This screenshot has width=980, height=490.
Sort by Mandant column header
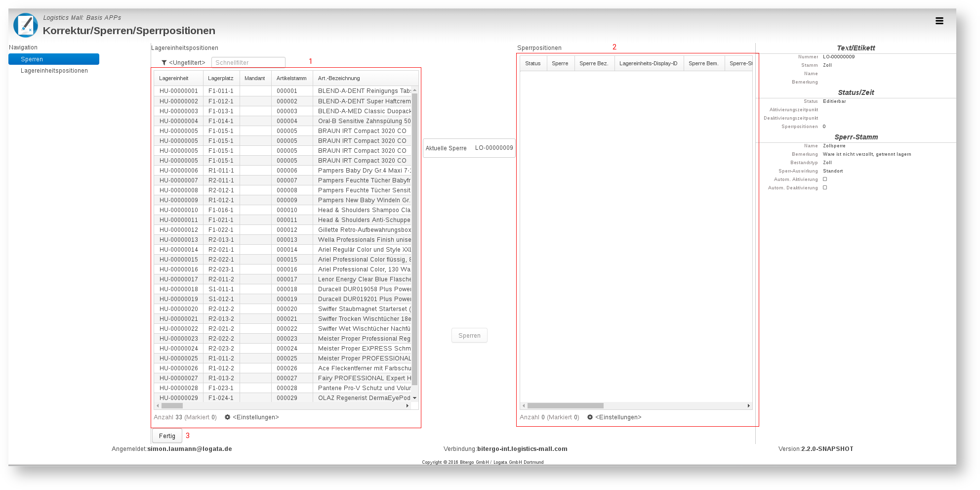[x=255, y=78]
